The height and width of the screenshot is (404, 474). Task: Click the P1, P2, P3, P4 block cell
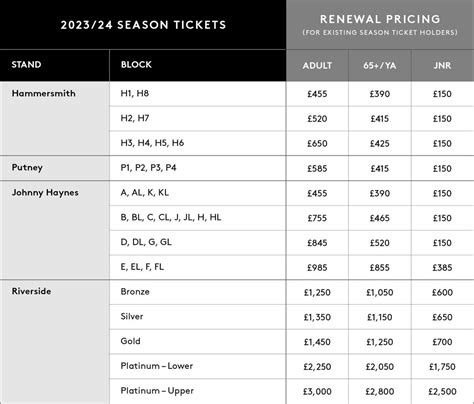(198, 168)
